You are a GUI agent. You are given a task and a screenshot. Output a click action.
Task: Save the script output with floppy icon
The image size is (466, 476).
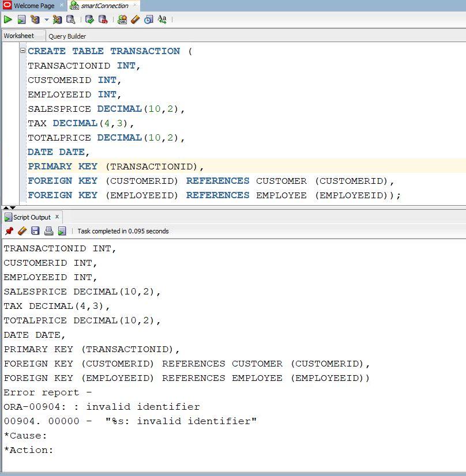[x=35, y=231]
